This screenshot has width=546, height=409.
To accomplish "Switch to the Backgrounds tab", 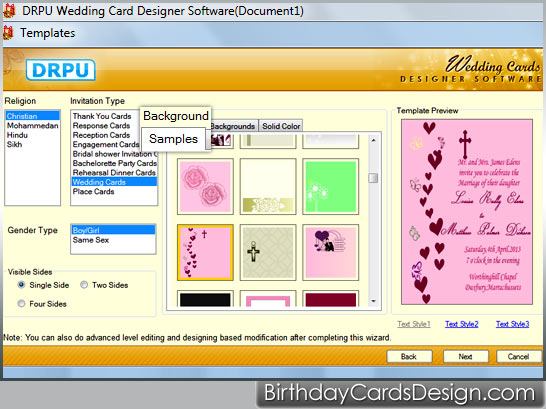I will click(233, 126).
